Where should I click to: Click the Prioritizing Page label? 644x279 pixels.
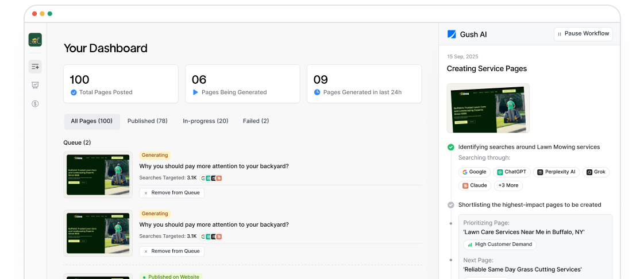tap(486, 223)
